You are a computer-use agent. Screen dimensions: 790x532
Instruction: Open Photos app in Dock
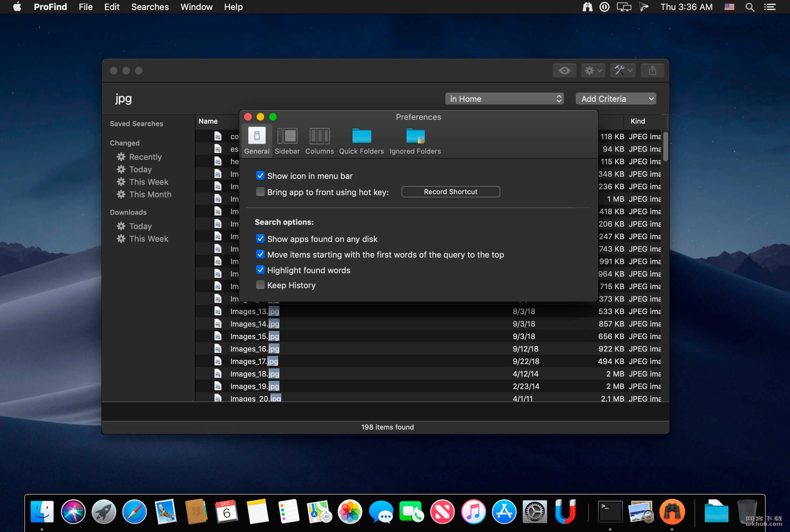(x=350, y=511)
